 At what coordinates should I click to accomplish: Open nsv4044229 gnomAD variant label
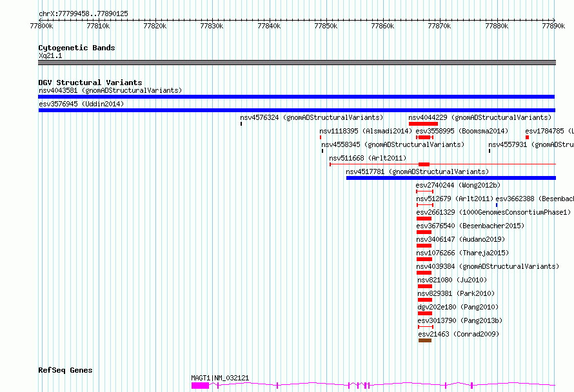pos(480,117)
